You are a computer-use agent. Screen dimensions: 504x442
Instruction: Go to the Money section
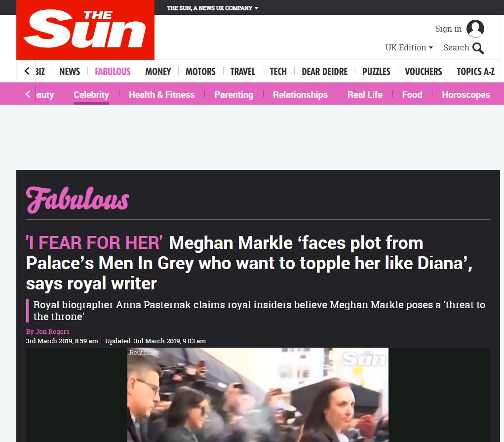158,72
